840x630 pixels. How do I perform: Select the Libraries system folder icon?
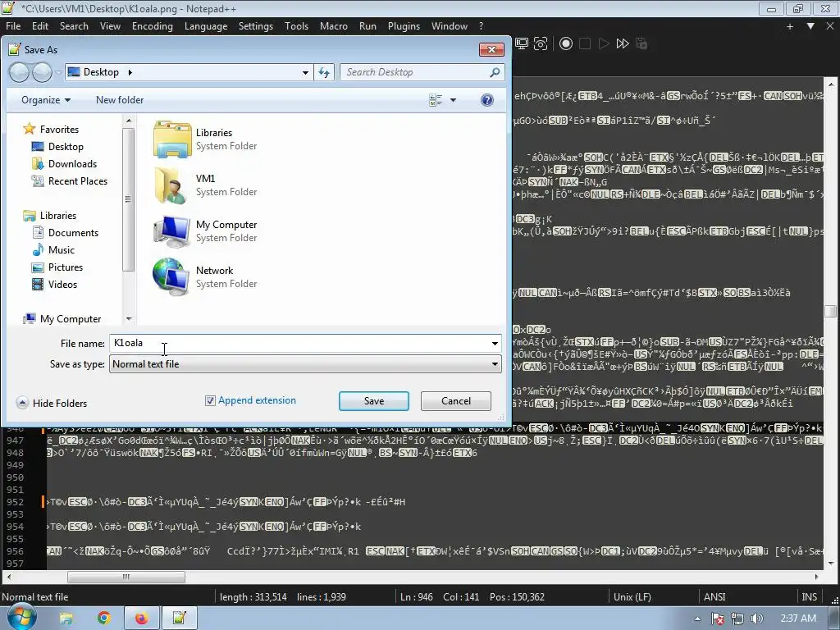point(172,139)
